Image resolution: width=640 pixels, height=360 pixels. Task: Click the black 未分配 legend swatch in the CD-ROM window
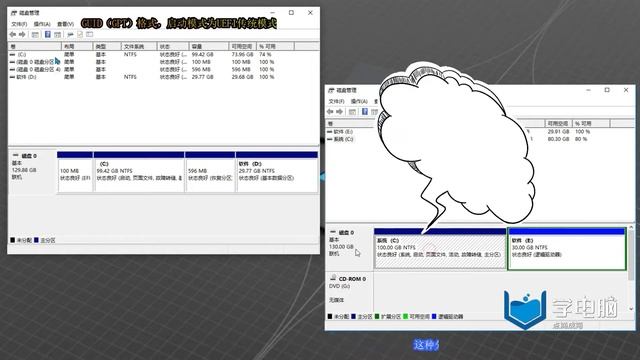point(330,316)
